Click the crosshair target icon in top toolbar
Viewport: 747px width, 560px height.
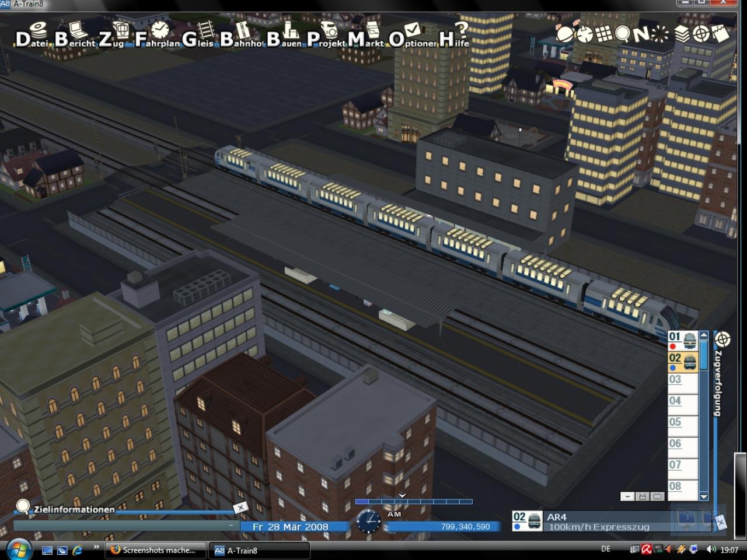tap(701, 34)
